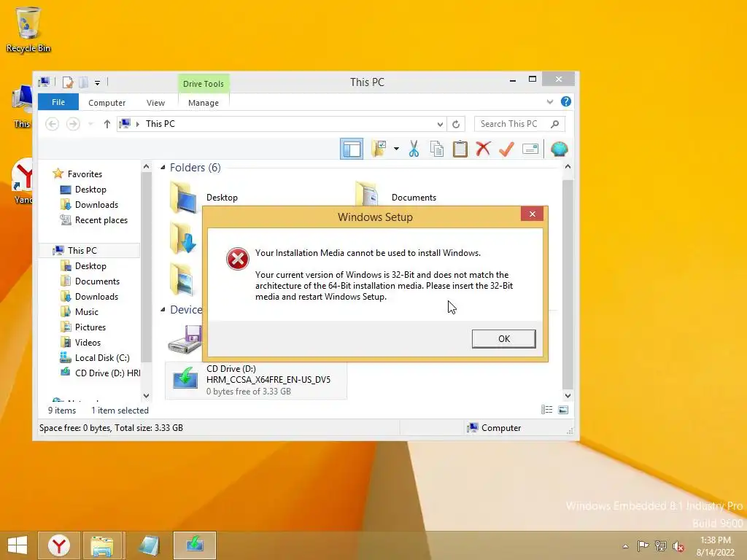Open dropdown next to folder options icon
The width and height of the screenshot is (747, 560).
[396, 149]
